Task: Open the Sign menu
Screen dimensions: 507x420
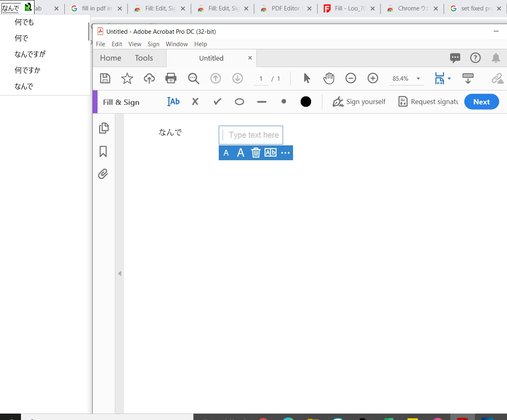Action: pos(153,44)
